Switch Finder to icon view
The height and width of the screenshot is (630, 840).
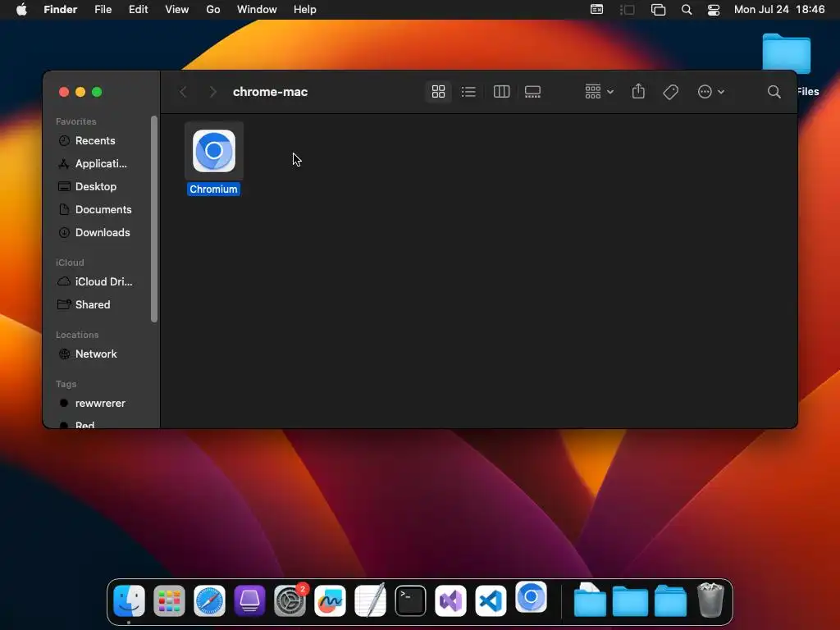(x=438, y=92)
